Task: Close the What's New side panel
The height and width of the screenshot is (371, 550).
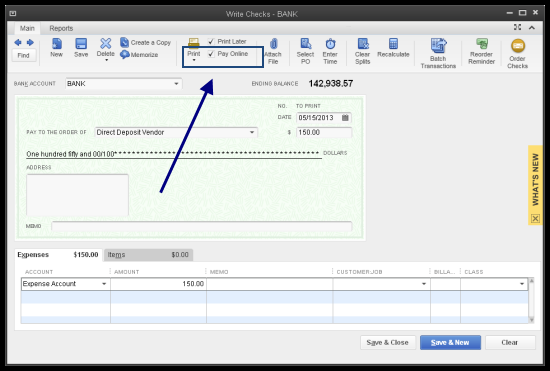Action: pyautogui.click(x=535, y=218)
